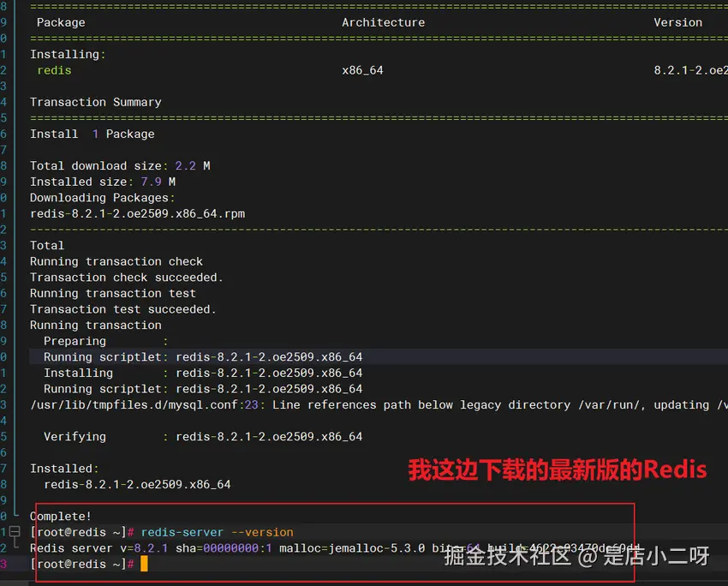Click 'Transaction check succeeded.' line
This screenshot has width=728, height=586.
(x=126, y=278)
